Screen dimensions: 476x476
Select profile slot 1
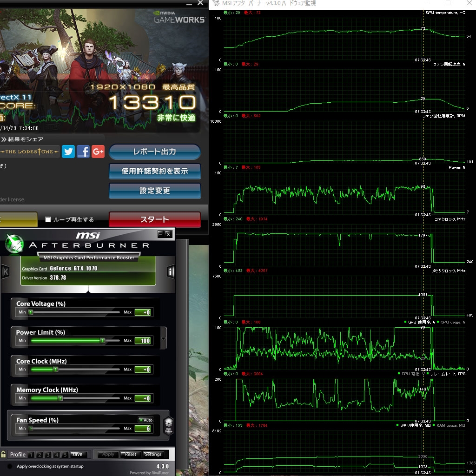[x=31, y=455]
